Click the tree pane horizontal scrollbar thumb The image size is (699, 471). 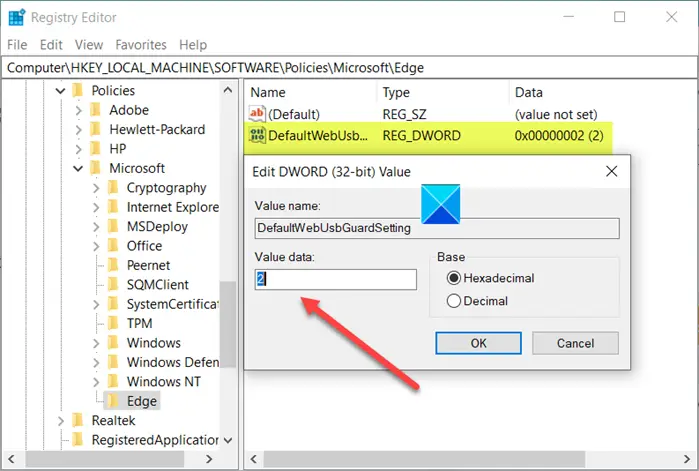coord(105,459)
